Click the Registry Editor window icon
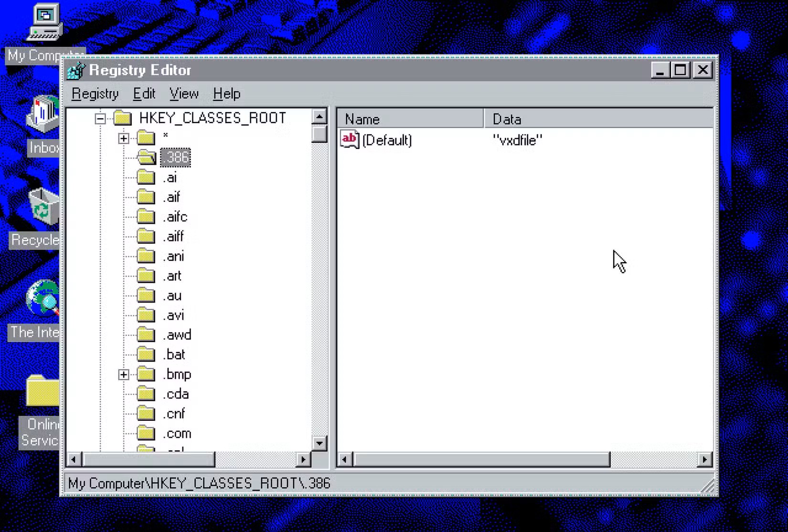 [x=75, y=70]
